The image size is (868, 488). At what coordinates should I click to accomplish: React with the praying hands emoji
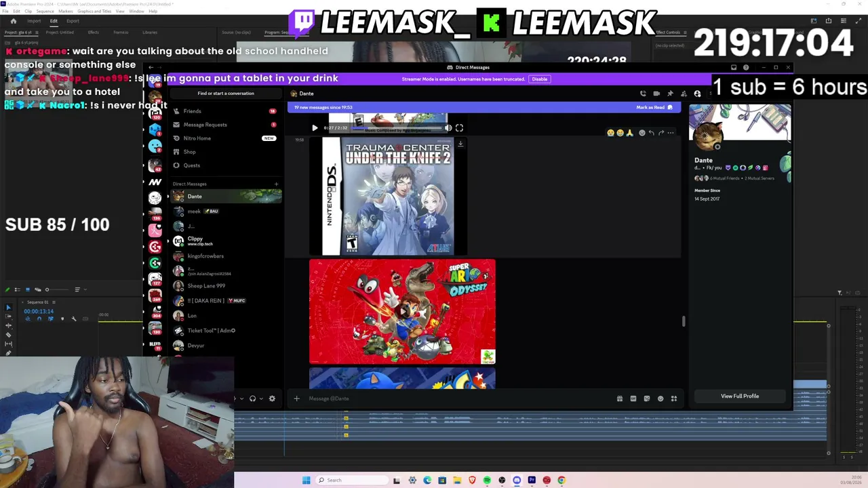coord(629,133)
